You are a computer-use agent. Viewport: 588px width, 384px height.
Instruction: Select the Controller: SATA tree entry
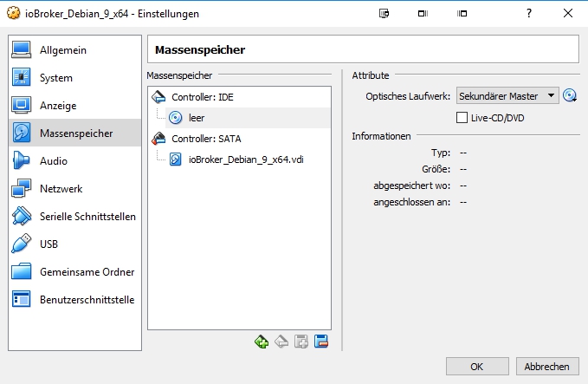pos(239,139)
